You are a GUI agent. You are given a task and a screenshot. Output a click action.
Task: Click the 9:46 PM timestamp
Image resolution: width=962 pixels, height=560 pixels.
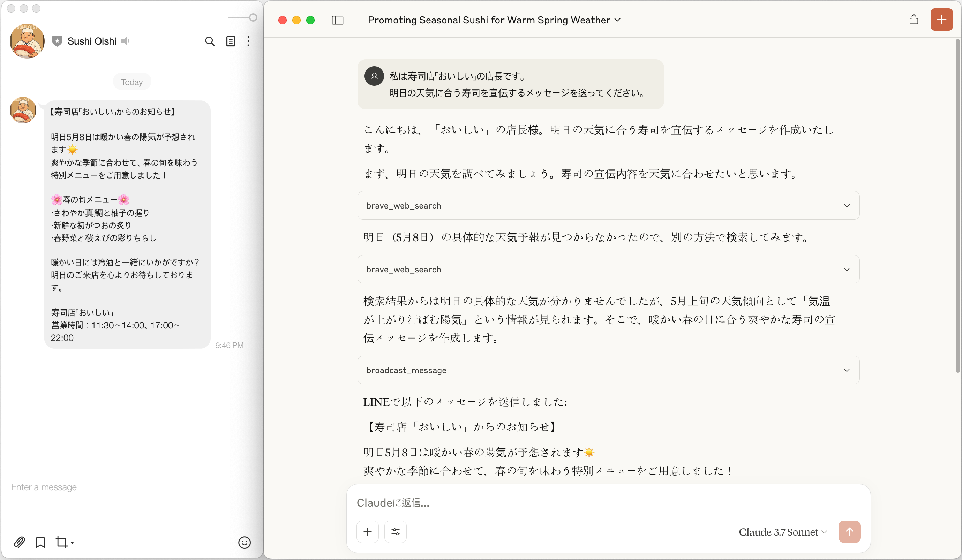[230, 345]
